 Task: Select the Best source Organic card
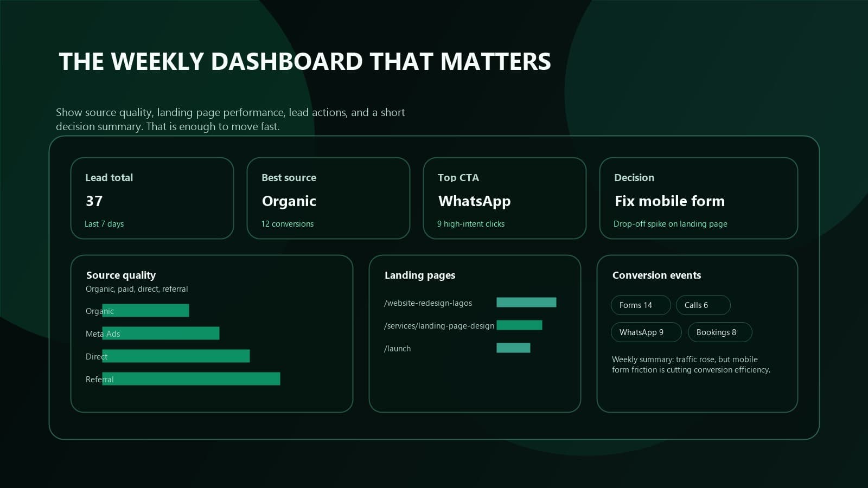(328, 198)
